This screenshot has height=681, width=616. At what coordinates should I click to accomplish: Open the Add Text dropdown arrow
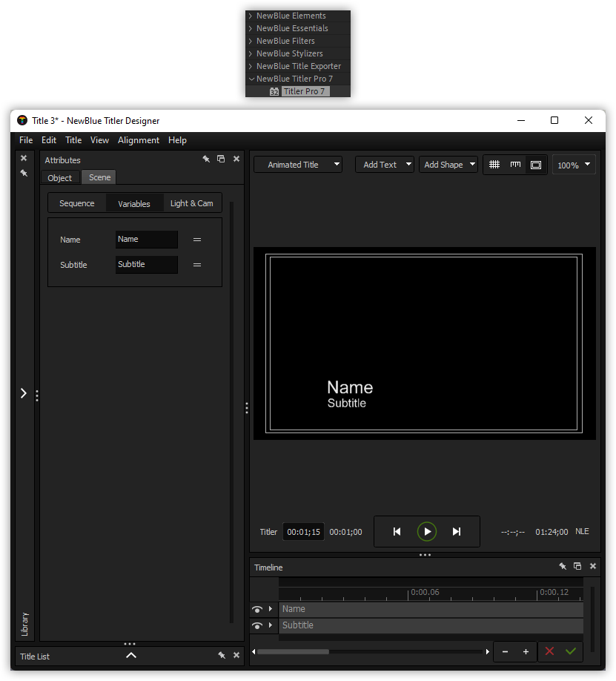(408, 164)
